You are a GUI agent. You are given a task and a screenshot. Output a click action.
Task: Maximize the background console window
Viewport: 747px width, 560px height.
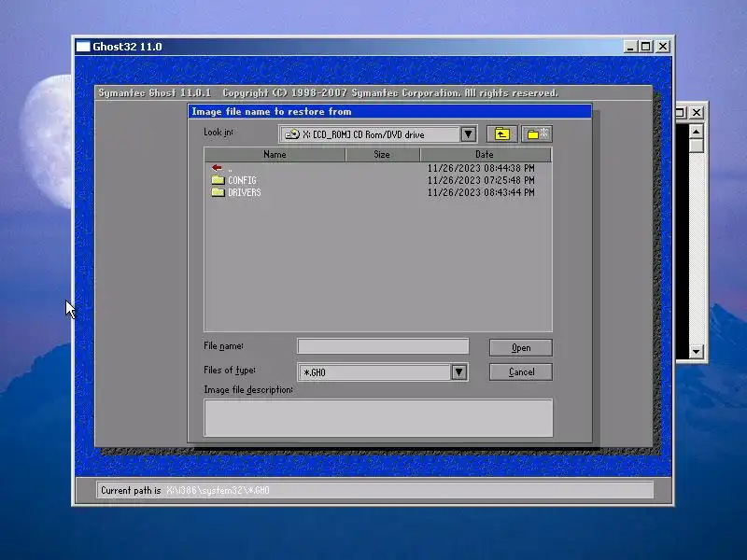point(681,112)
